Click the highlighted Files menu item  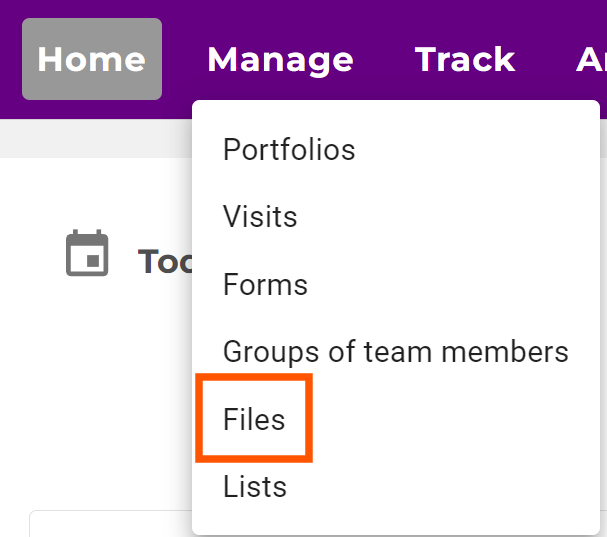254,420
